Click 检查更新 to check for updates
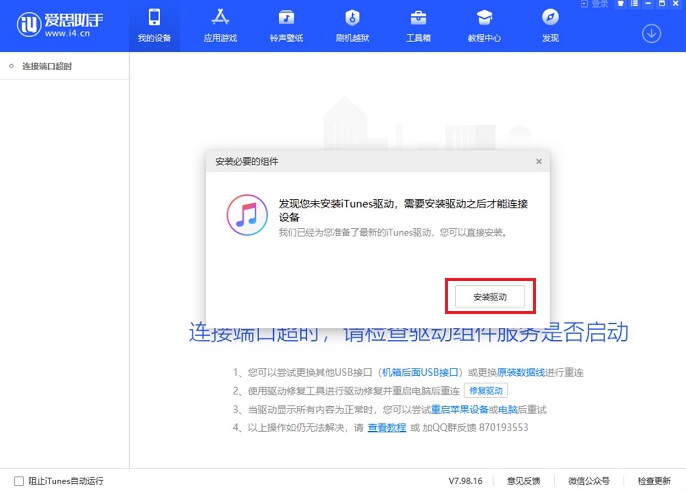 (654, 480)
